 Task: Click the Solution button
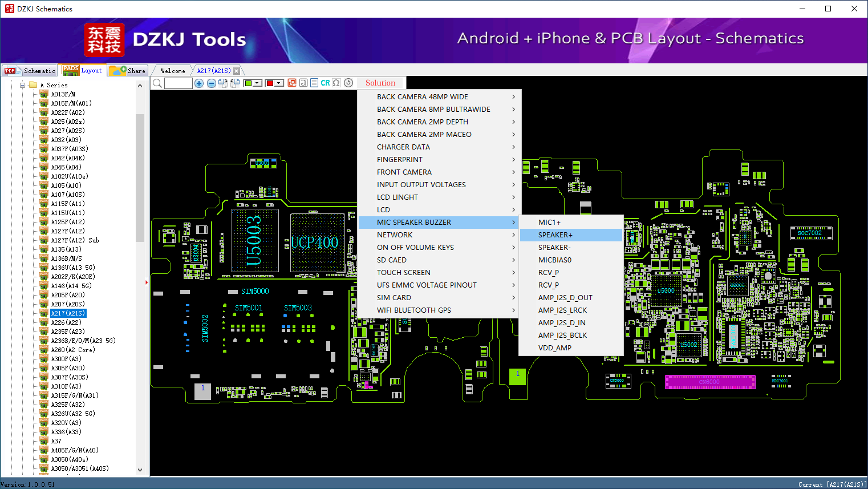(x=380, y=83)
